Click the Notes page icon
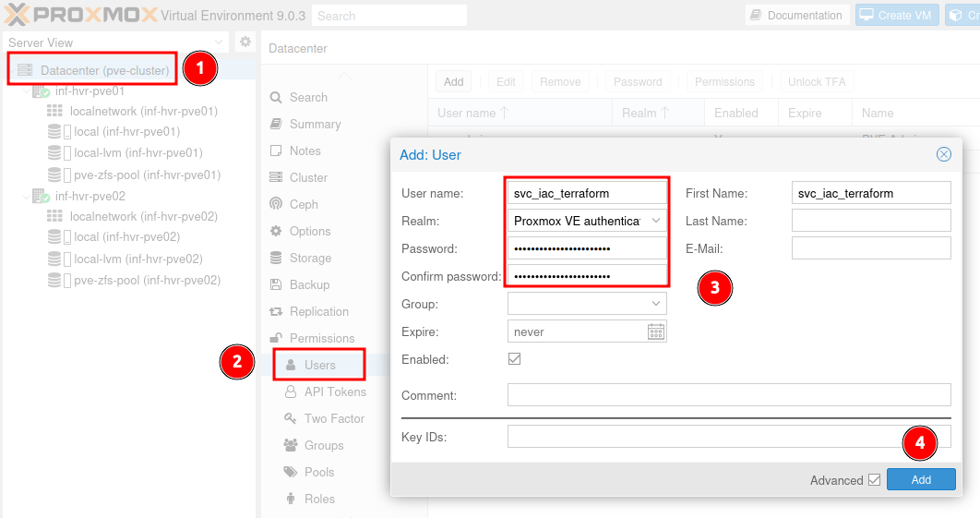This screenshot has height=518, width=980. pos(276,151)
